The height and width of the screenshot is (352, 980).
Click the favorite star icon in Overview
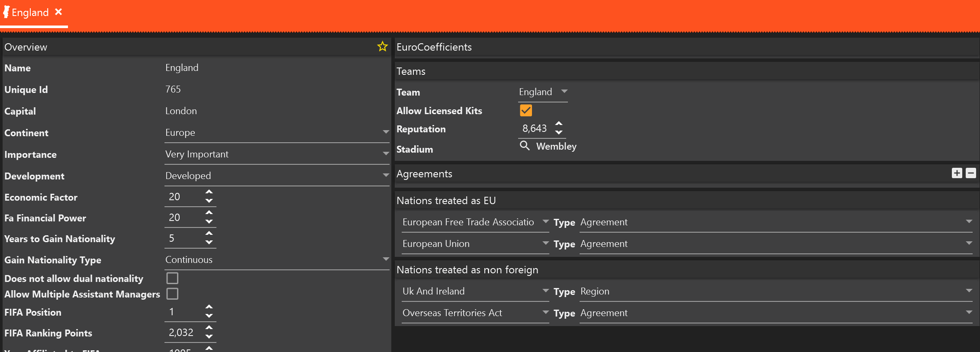[382, 46]
